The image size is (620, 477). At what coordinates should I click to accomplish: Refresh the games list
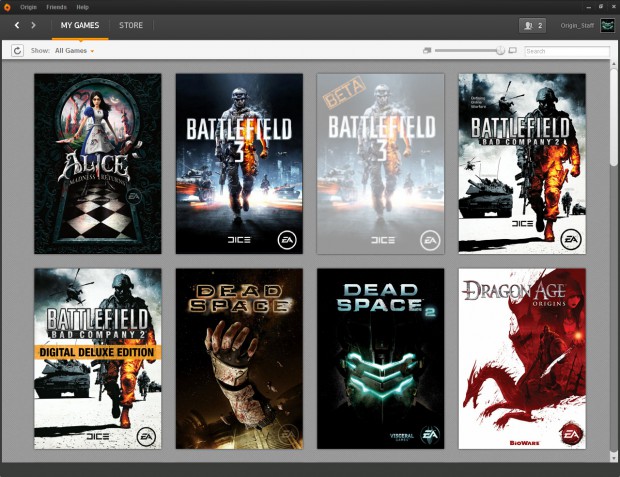tap(17, 50)
